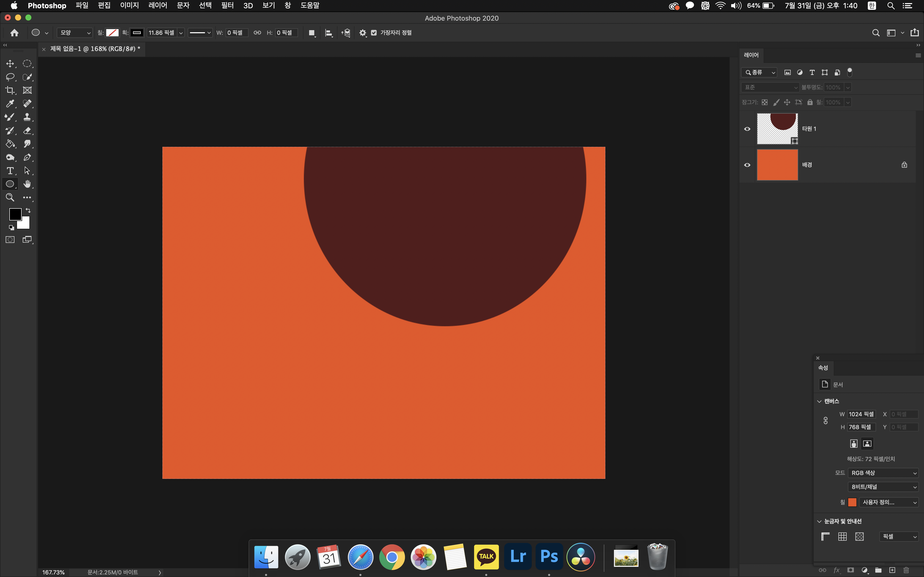Collapse the 캔버스 section

pos(819,401)
